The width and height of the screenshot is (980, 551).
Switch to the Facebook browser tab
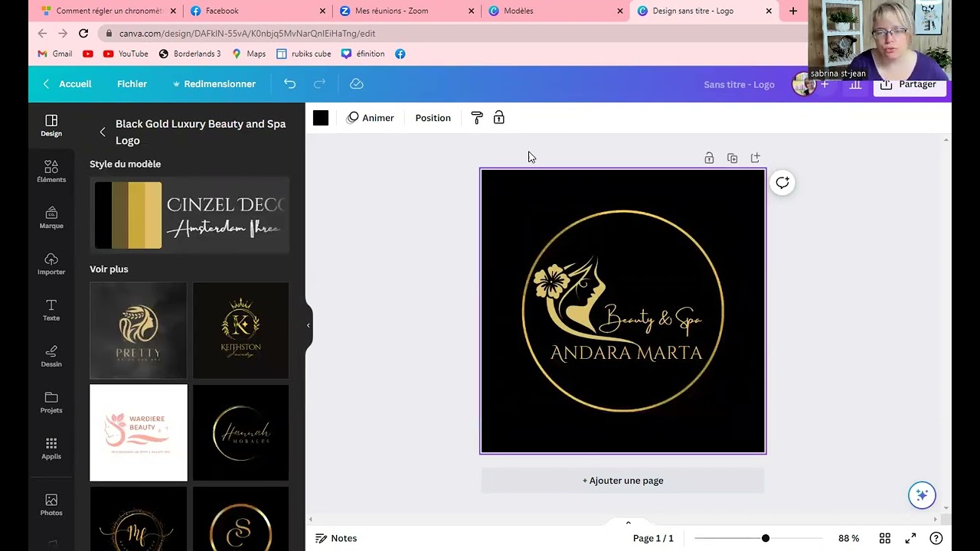tap(258, 11)
